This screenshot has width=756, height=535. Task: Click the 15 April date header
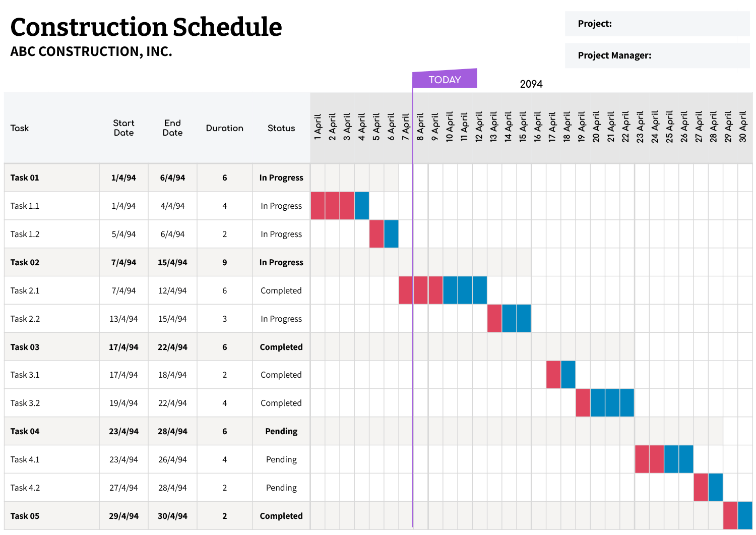[x=523, y=127]
